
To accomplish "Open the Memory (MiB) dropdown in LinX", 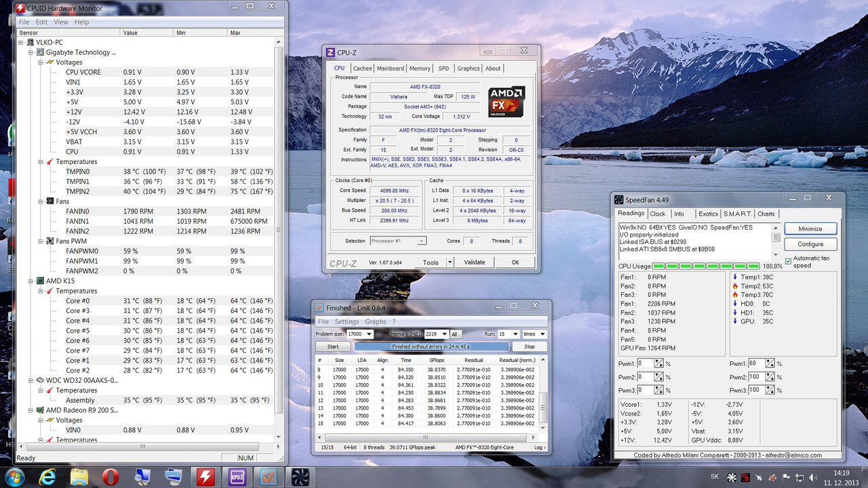I will point(443,334).
